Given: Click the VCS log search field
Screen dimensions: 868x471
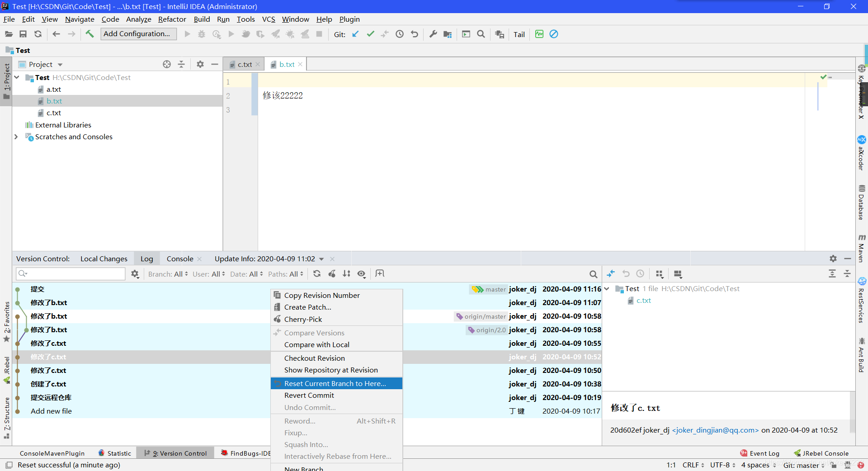Looking at the screenshot, I should (x=71, y=274).
